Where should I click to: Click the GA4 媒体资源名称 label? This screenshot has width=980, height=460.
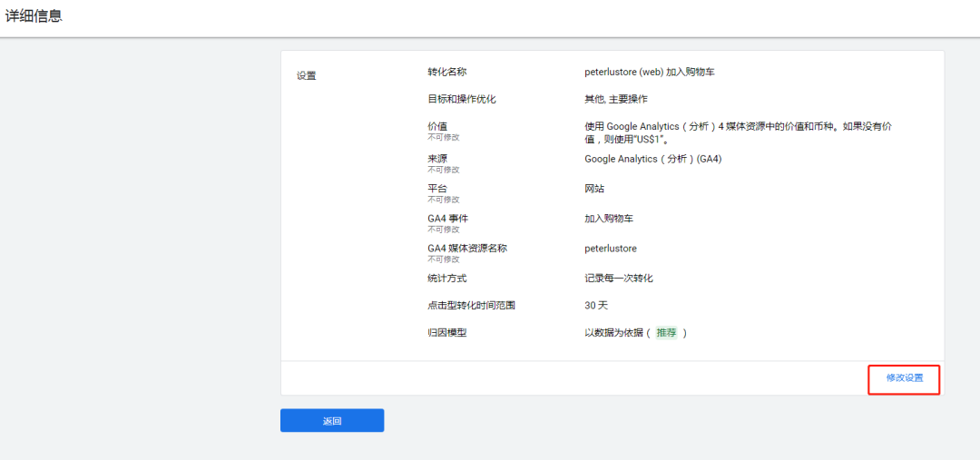coord(467,248)
